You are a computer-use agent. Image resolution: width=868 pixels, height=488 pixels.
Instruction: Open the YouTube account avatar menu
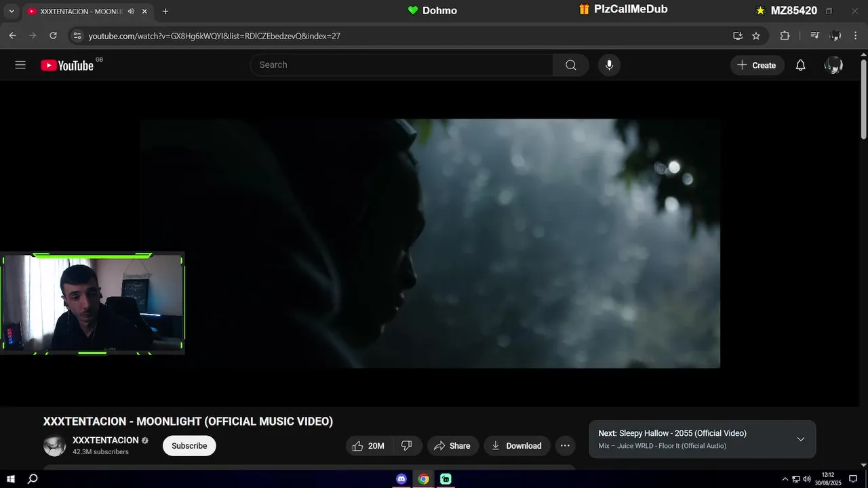(833, 65)
